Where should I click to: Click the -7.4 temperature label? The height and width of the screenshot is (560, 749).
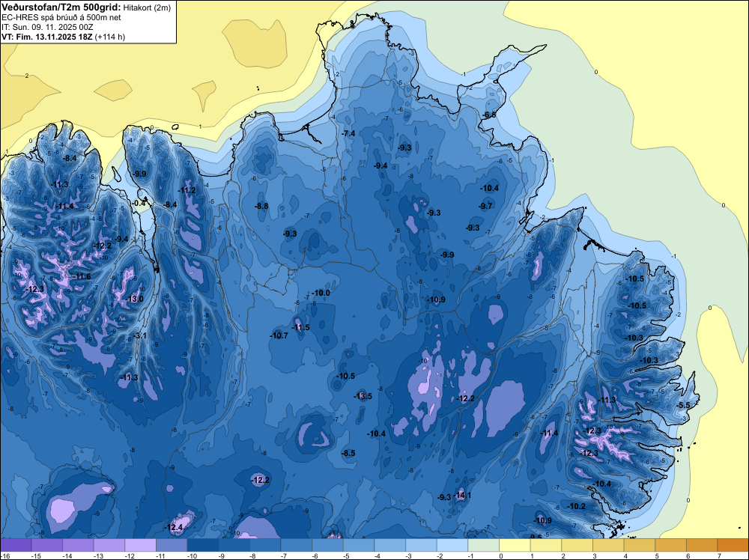(349, 134)
